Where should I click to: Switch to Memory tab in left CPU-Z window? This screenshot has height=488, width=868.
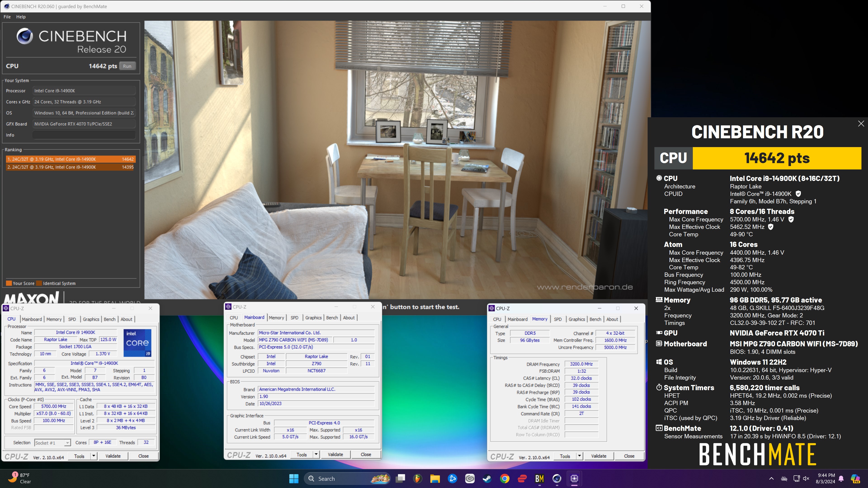tap(54, 319)
